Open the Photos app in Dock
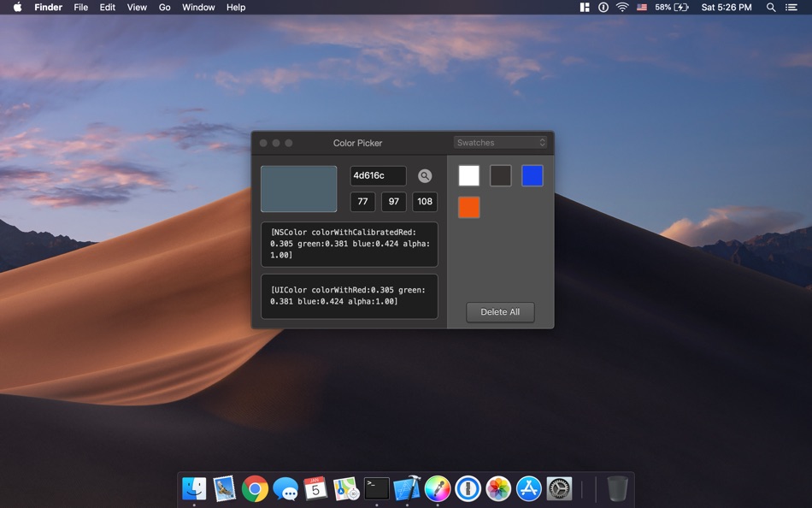The image size is (812, 508). pyautogui.click(x=498, y=488)
